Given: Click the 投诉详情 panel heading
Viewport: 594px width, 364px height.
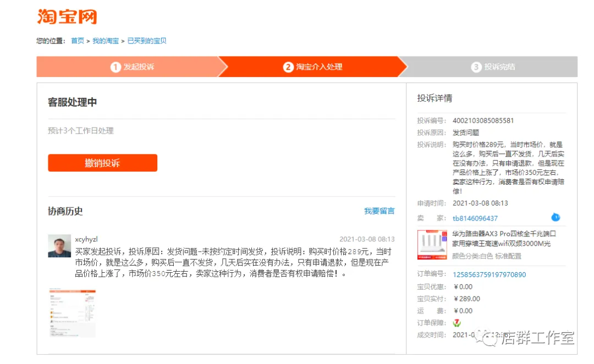Looking at the screenshot, I should click(435, 98).
